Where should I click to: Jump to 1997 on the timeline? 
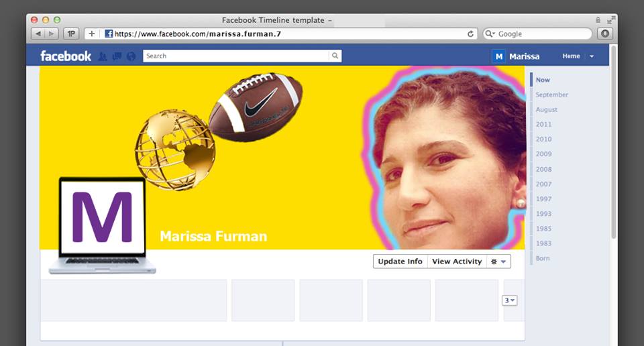[x=543, y=199]
